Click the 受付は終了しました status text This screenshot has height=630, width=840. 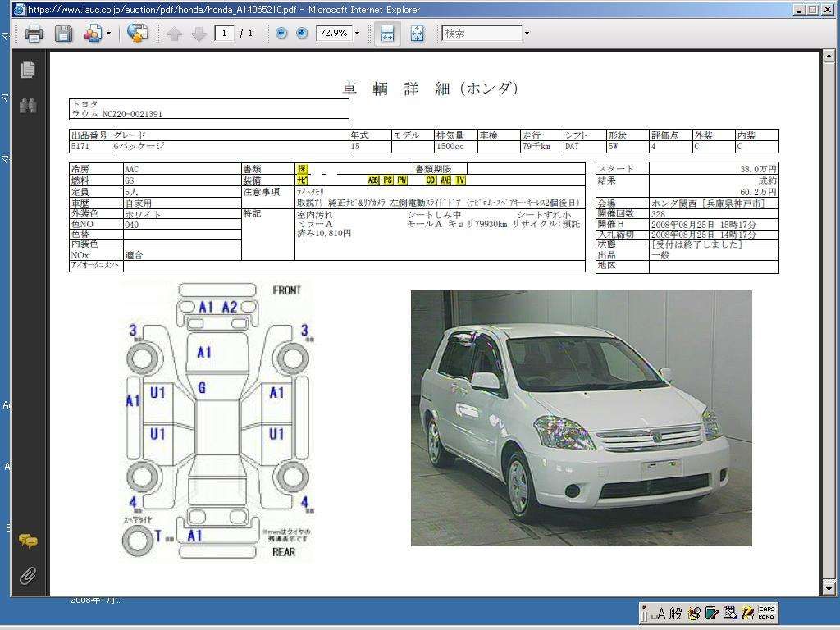[x=696, y=244]
